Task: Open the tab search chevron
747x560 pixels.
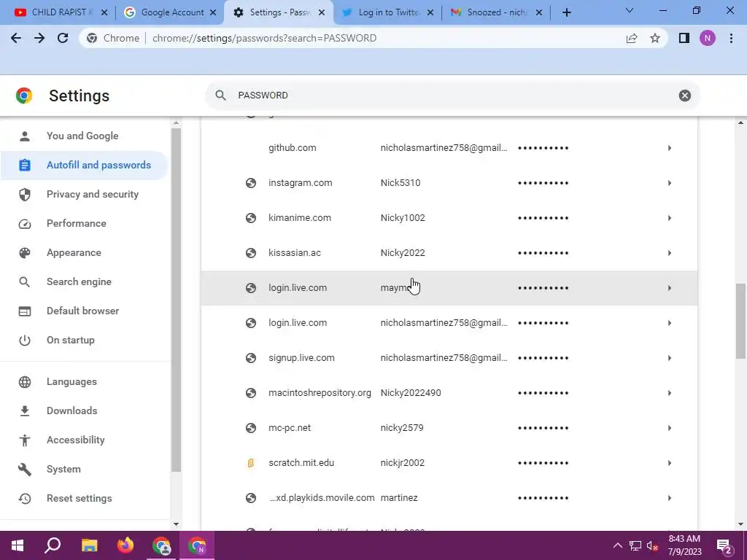Action: click(630, 10)
